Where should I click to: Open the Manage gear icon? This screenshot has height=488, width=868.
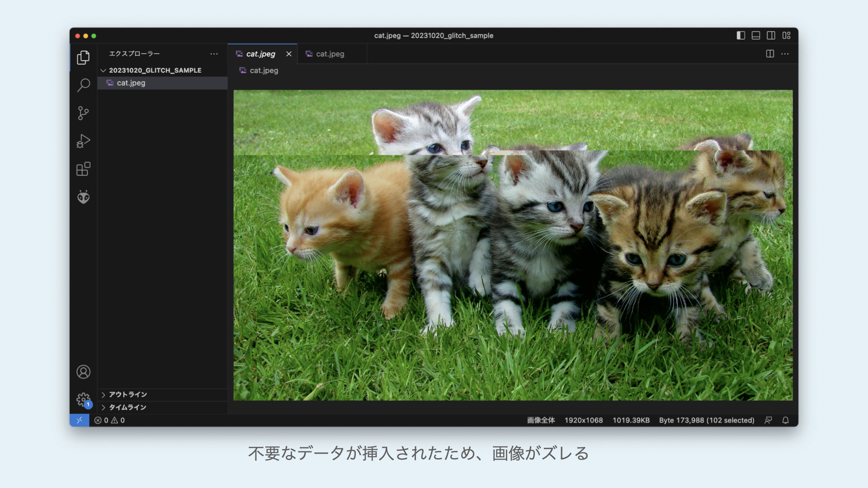click(83, 399)
